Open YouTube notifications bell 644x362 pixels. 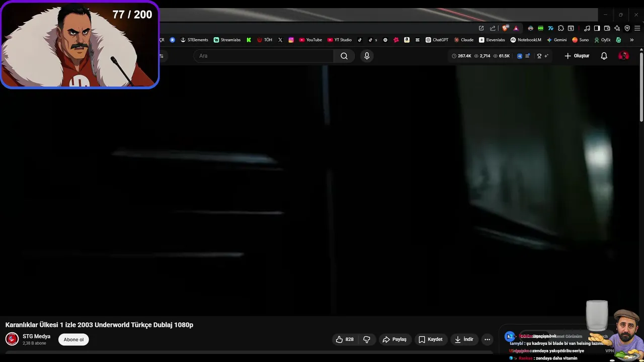[x=604, y=56]
